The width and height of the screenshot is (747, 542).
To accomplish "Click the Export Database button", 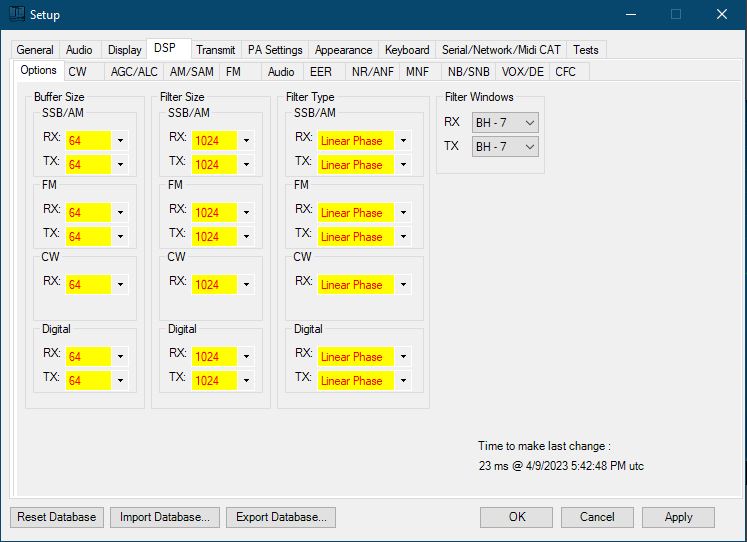I will coord(280,517).
